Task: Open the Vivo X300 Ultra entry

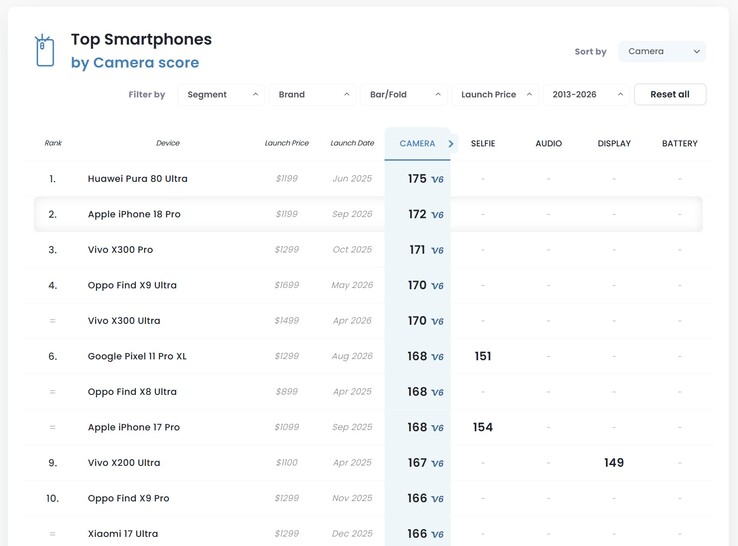Action: tap(124, 321)
